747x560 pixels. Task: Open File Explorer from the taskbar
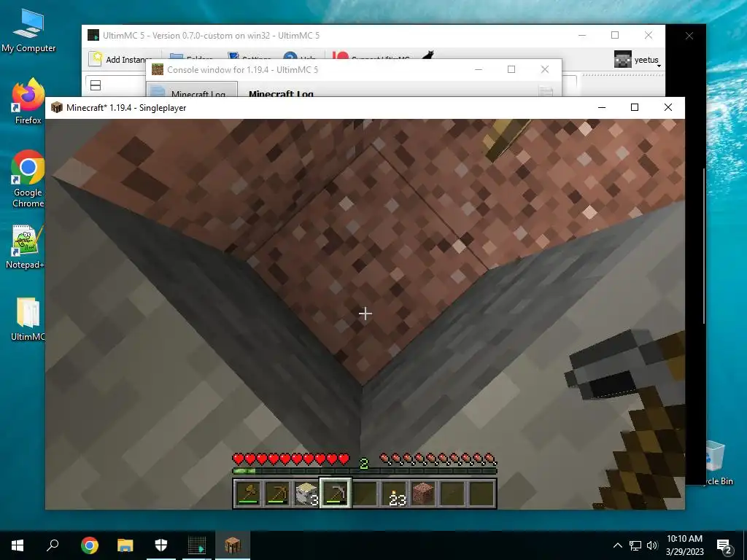pos(125,545)
